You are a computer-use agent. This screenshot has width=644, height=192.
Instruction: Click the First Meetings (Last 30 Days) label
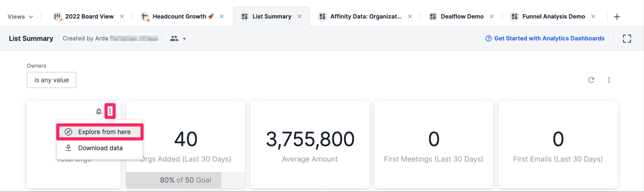[x=434, y=159]
